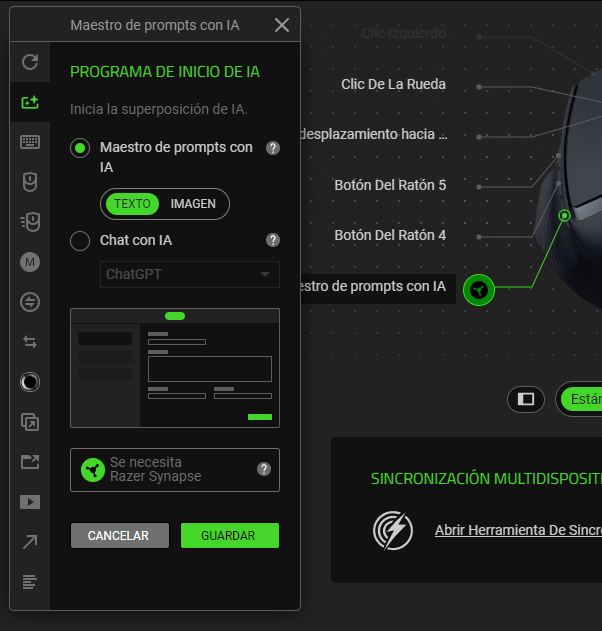Select the Default reset function icon in sidebar
The image size is (602, 631).
click(30, 62)
